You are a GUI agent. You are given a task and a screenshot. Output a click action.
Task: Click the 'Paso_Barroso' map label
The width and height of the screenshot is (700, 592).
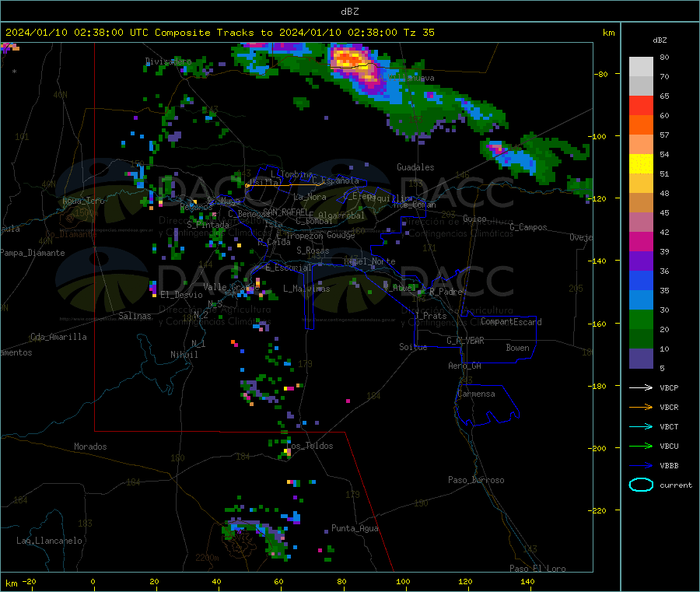[476, 480]
